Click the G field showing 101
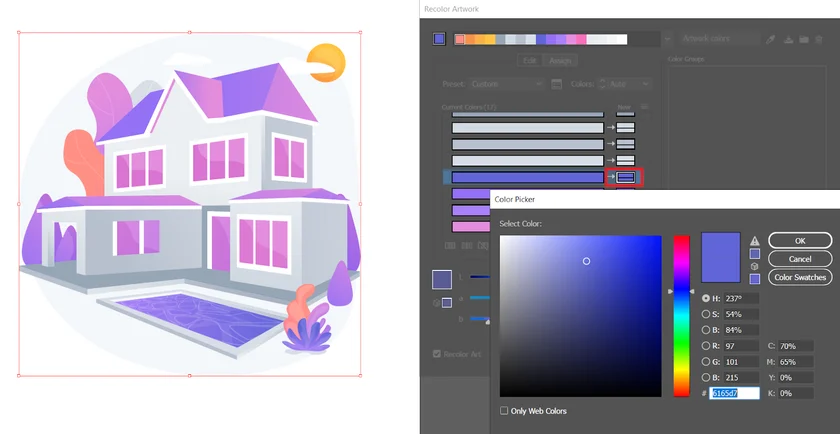840x434 pixels. click(x=742, y=362)
